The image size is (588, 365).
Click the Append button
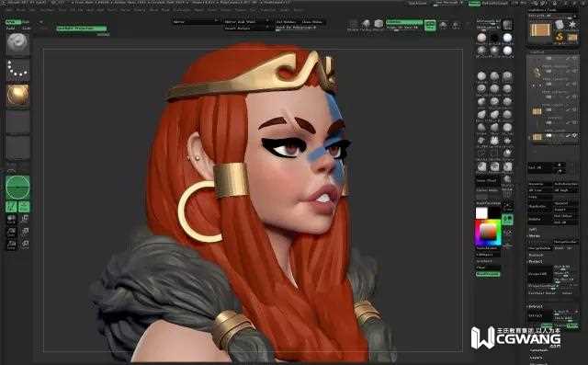566,203
